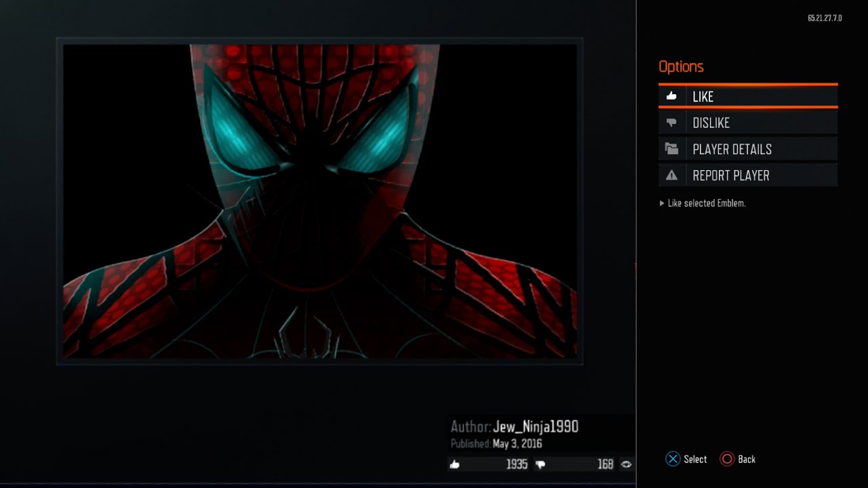
Task: Click the thumbs-down icon beside DISLIKE
Action: (x=671, y=123)
